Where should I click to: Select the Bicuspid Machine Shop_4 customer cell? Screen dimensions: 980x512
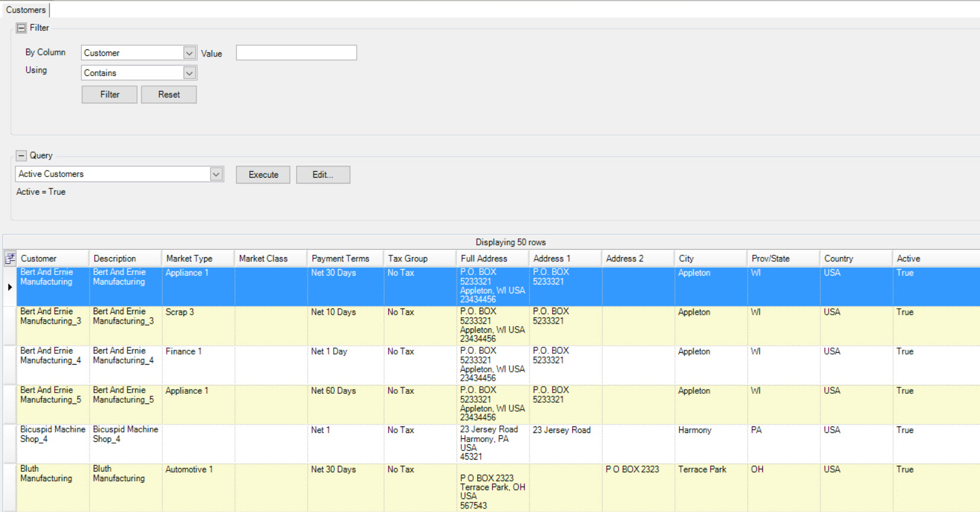click(x=53, y=444)
